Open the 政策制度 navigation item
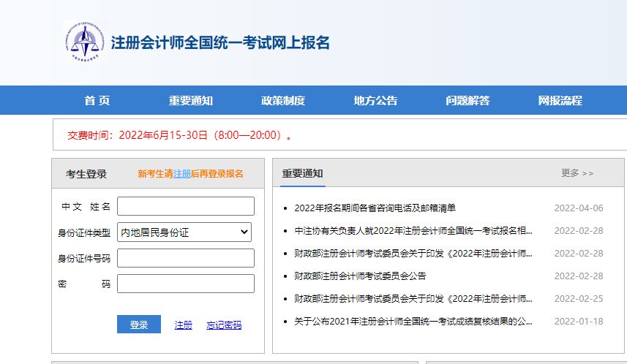The image size is (627, 364). (282, 101)
